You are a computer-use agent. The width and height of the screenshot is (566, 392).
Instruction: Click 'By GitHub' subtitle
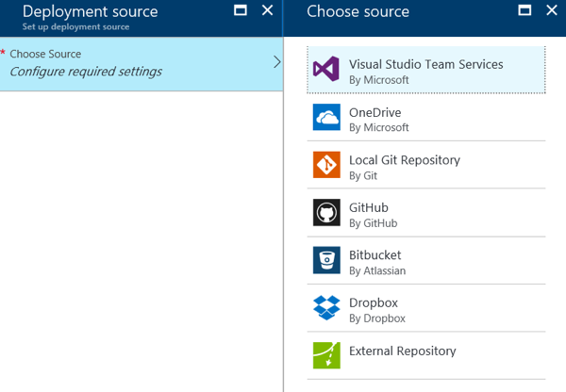(374, 223)
